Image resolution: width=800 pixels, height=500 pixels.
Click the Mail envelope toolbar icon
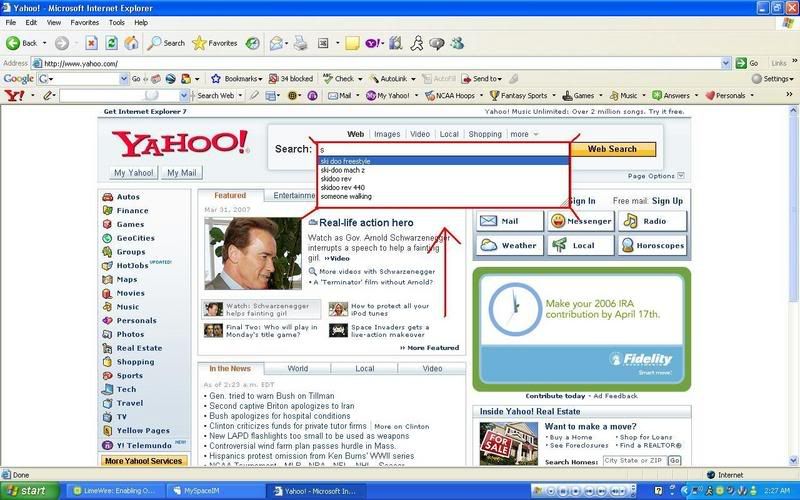pos(276,43)
